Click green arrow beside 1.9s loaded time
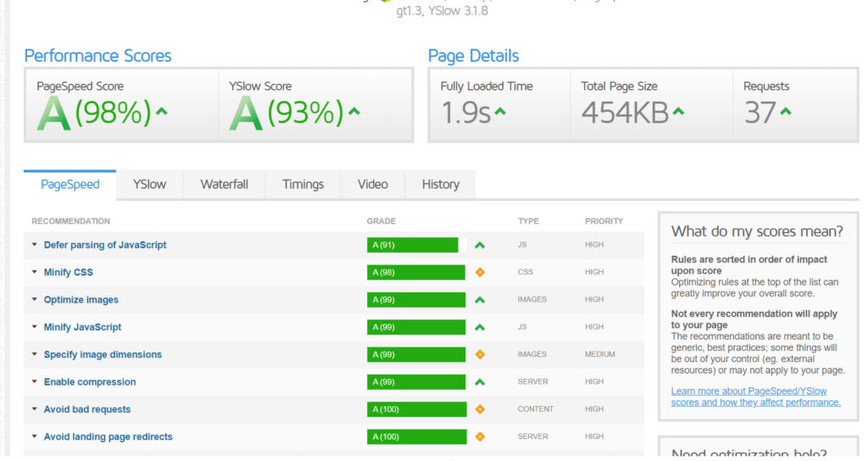This screenshot has height=461, width=868. (500, 112)
